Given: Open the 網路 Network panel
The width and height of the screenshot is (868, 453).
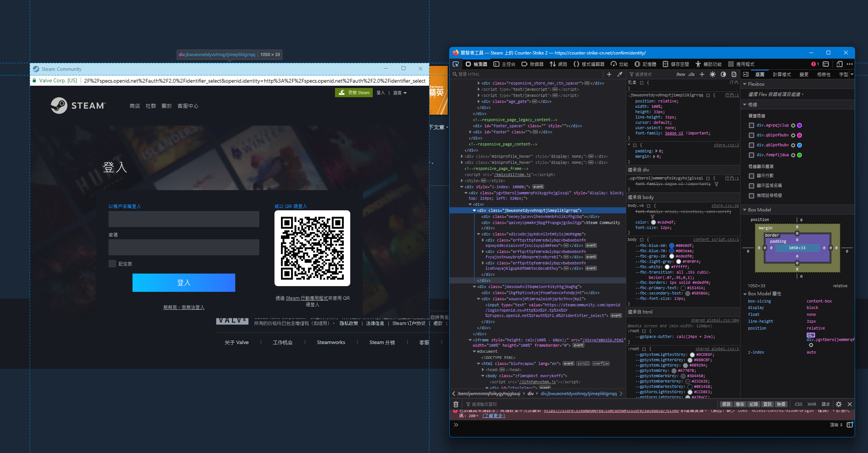Looking at the screenshot, I should [x=558, y=64].
